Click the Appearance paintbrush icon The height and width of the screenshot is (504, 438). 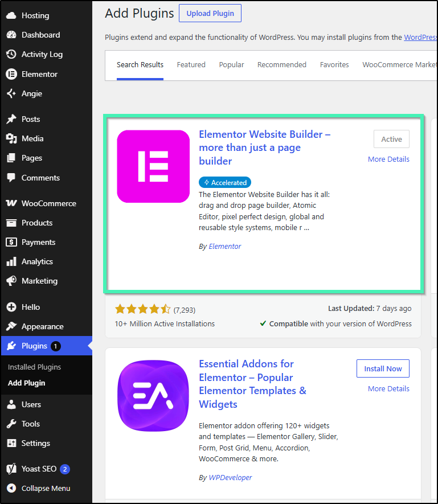click(11, 326)
